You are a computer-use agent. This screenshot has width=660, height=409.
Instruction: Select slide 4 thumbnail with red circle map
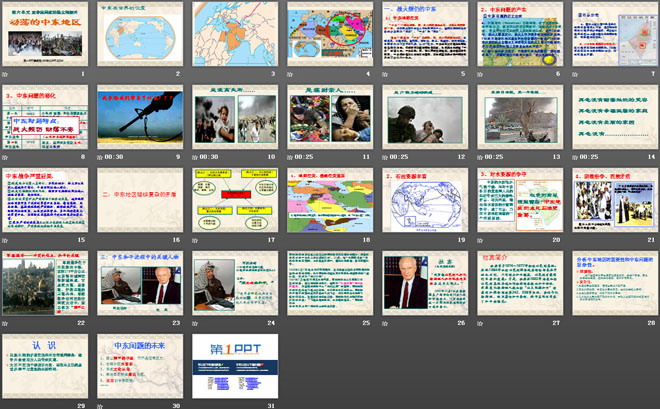click(x=330, y=34)
